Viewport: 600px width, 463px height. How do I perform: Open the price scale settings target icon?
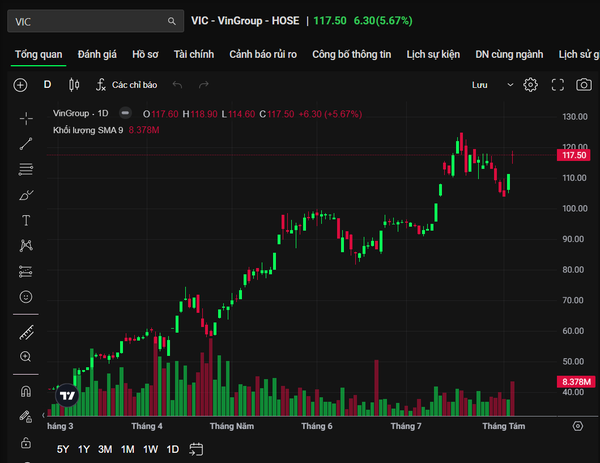(577, 426)
